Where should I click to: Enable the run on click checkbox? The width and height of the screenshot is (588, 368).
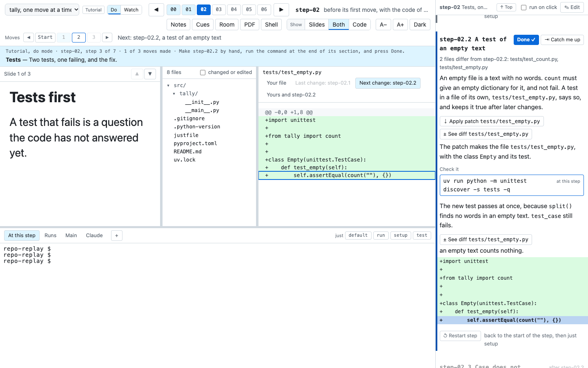(x=523, y=7)
